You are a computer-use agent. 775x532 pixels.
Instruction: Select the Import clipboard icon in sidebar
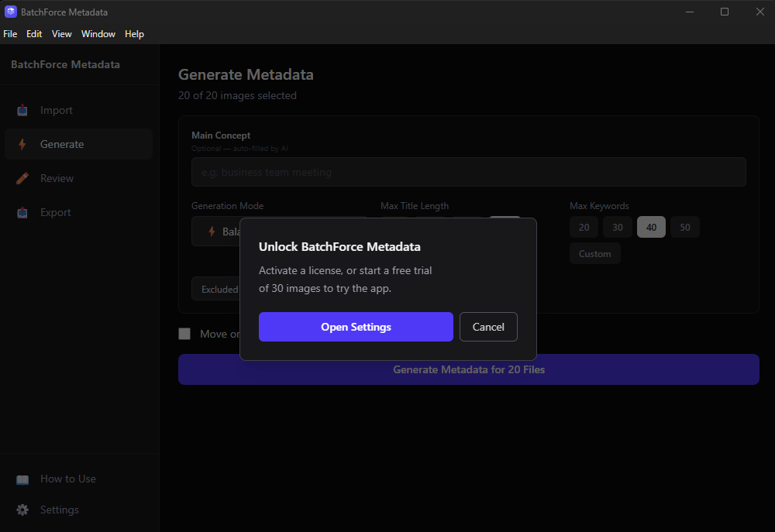click(22, 110)
